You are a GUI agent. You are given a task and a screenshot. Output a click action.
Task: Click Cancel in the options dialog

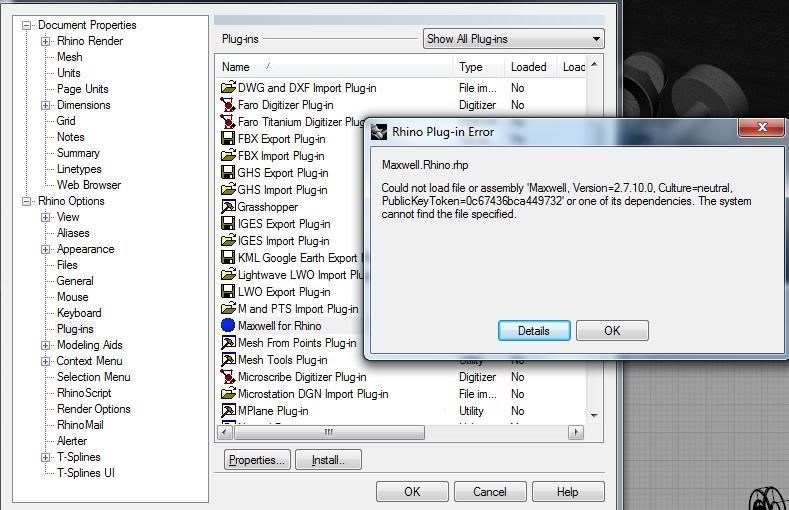pos(490,491)
